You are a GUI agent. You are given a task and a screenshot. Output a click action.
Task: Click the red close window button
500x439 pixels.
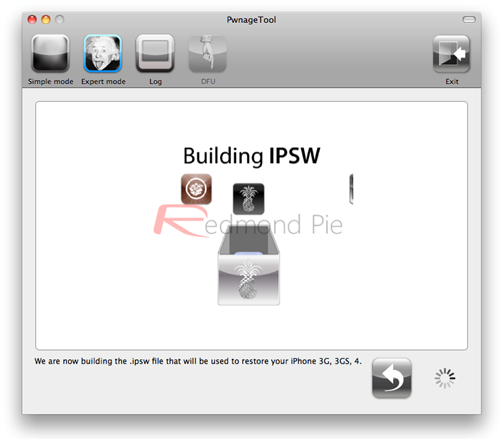point(32,20)
